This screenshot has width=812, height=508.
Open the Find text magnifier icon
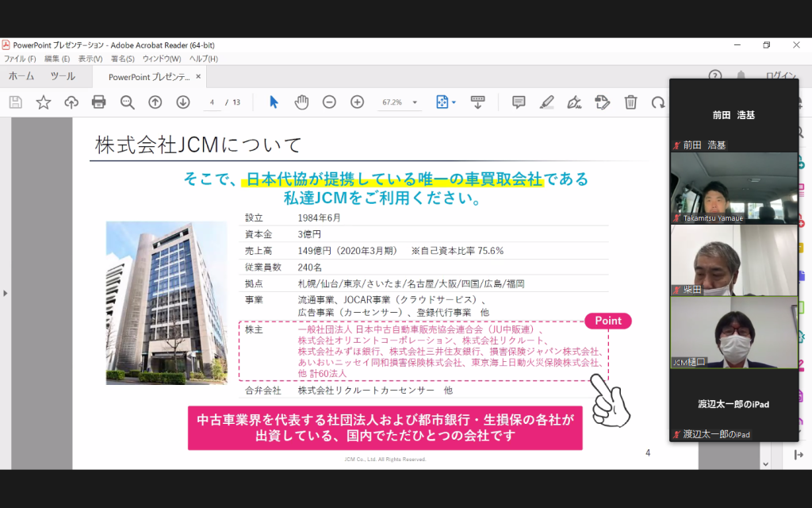coord(127,102)
